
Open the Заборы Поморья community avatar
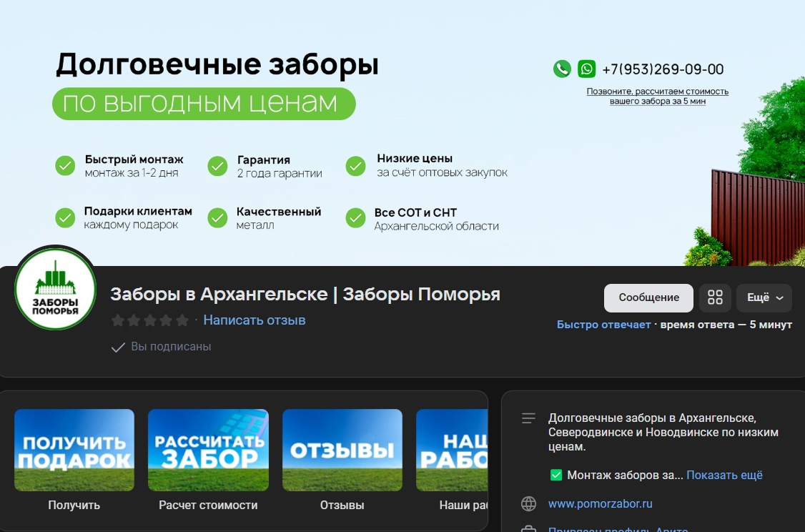(56, 289)
